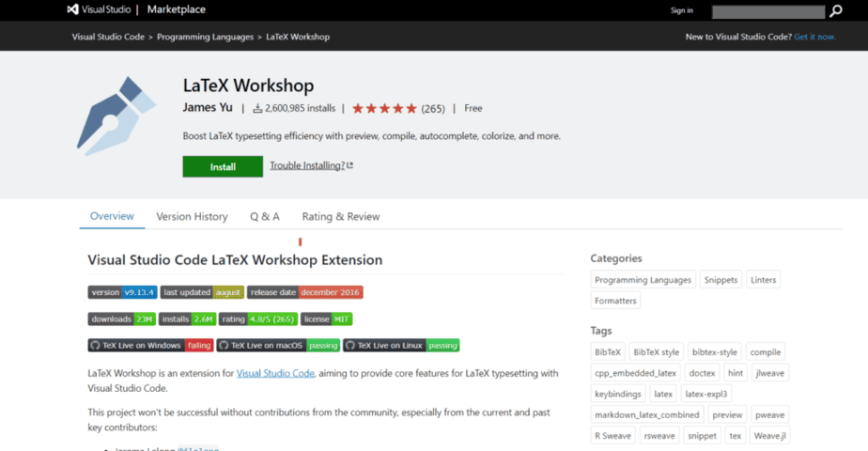Screen dimensions: 868x451
Task: Open the TeX Live on Windows failing badge
Action: coord(150,346)
